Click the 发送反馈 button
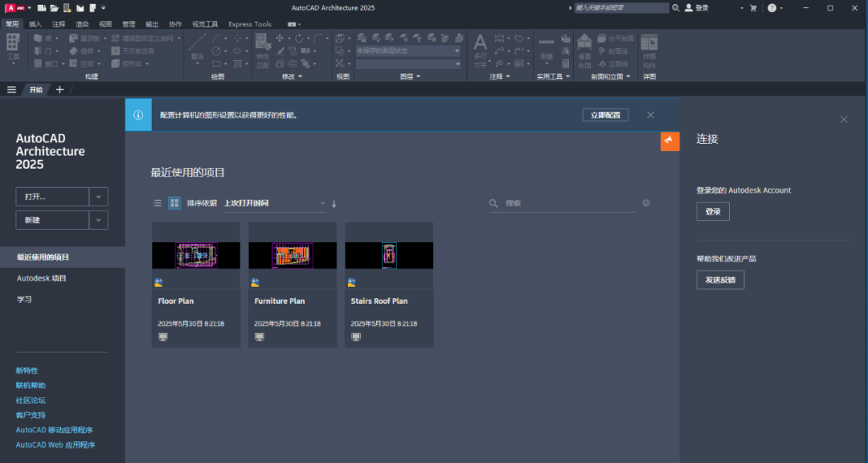 point(720,280)
